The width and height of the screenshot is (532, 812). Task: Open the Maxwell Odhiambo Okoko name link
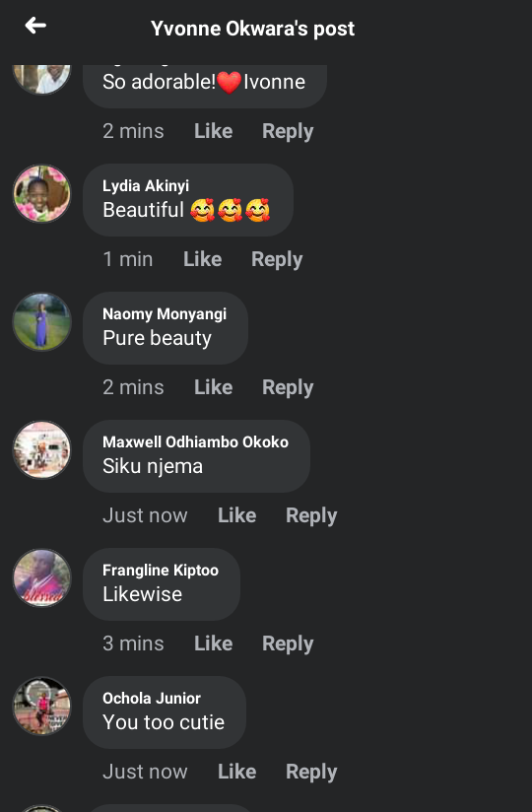196,441
